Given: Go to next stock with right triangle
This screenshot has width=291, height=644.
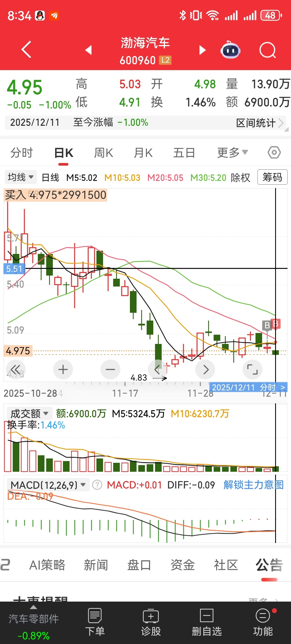Looking at the screenshot, I should 202,50.
